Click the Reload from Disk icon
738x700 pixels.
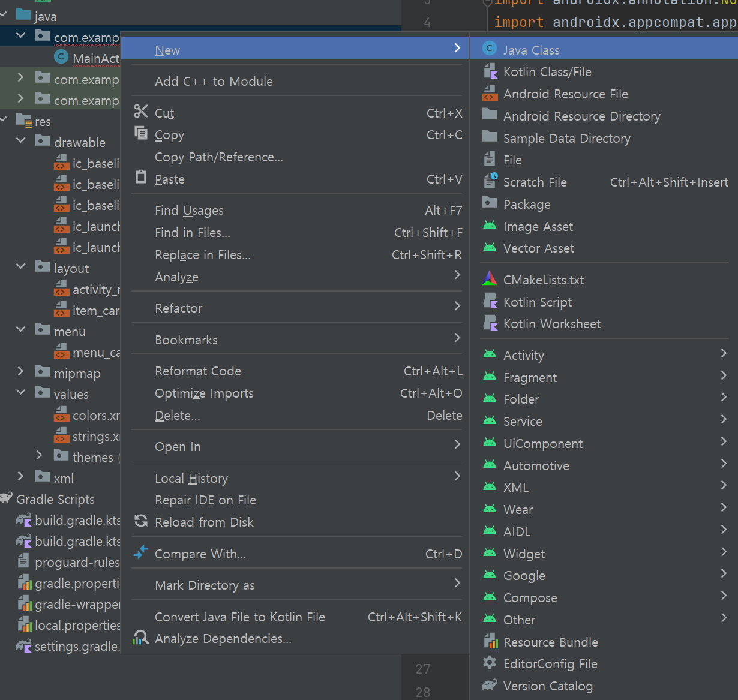point(141,521)
